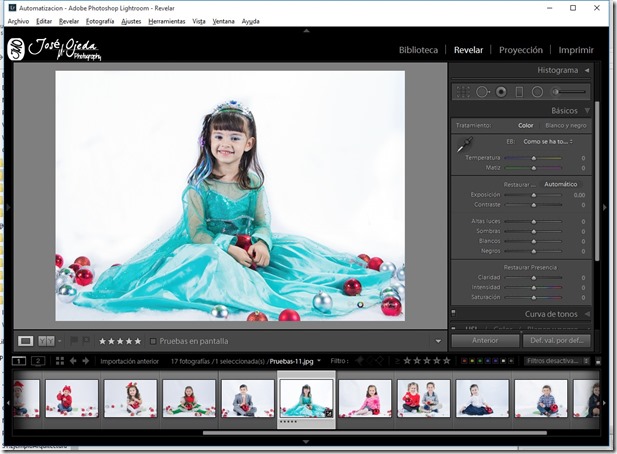Flag the photo as rejected
The width and height of the screenshot is (617, 454).
(85, 341)
